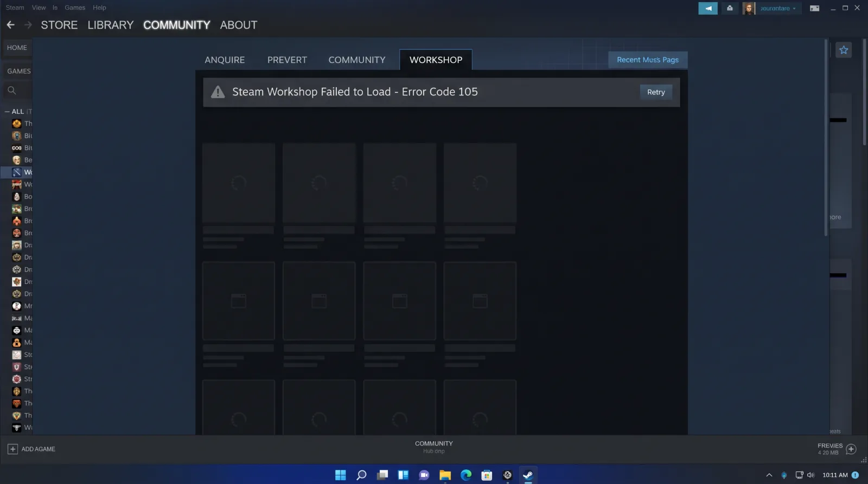Go back with the left arrow
This screenshot has height=484, width=868.
point(10,25)
